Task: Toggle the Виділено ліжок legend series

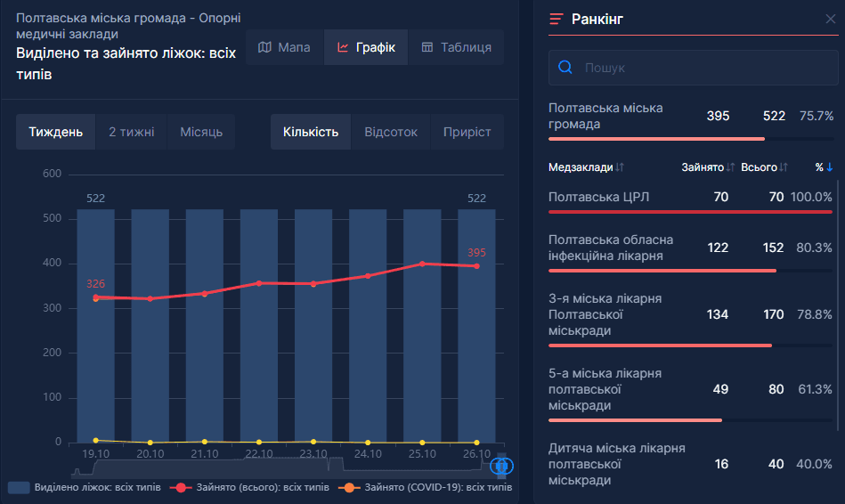Action: pyautogui.click(x=85, y=487)
